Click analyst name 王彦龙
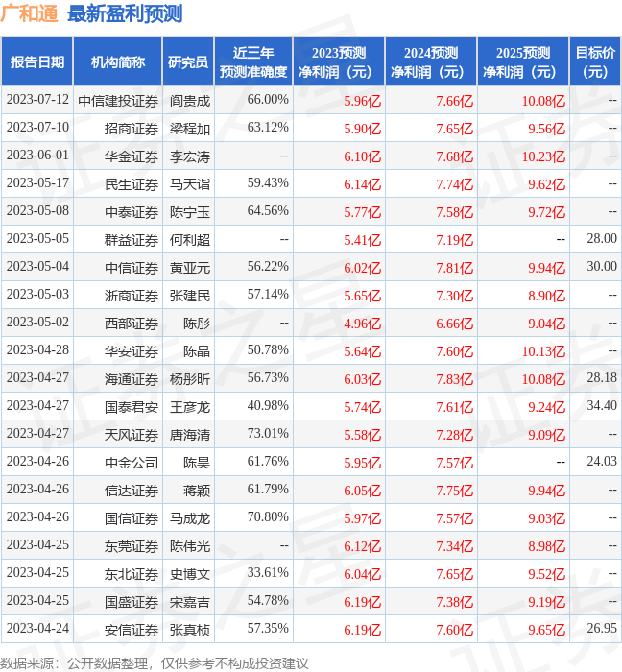This screenshot has width=622, height=672. click(190, 408)
